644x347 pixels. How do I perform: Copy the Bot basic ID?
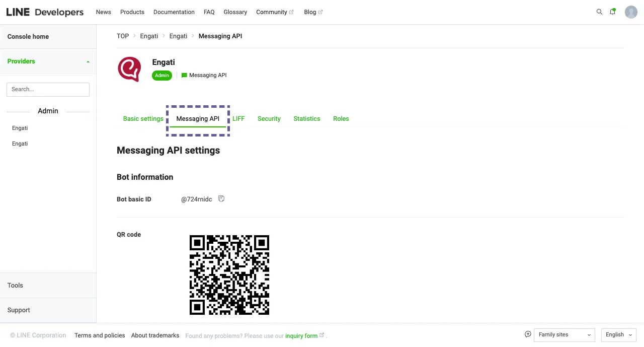(x=221, y=199)
